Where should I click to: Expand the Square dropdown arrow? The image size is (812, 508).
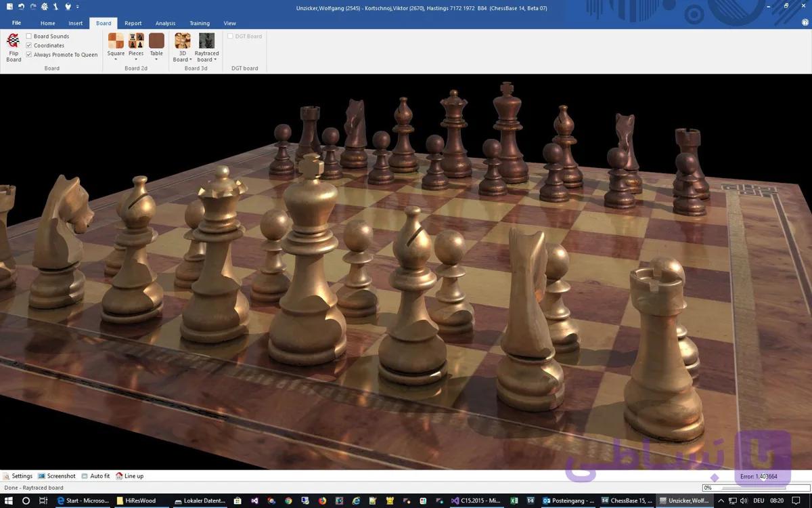116,59
